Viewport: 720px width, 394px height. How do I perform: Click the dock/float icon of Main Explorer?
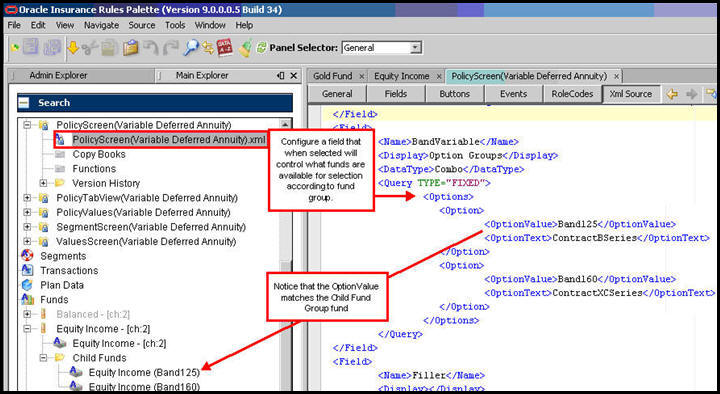(x=281, y=76)
